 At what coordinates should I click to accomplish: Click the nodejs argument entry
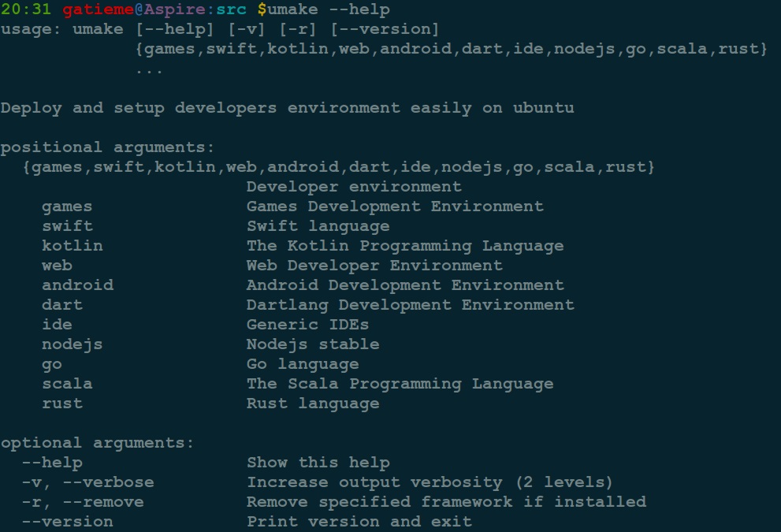pos(72,344)
